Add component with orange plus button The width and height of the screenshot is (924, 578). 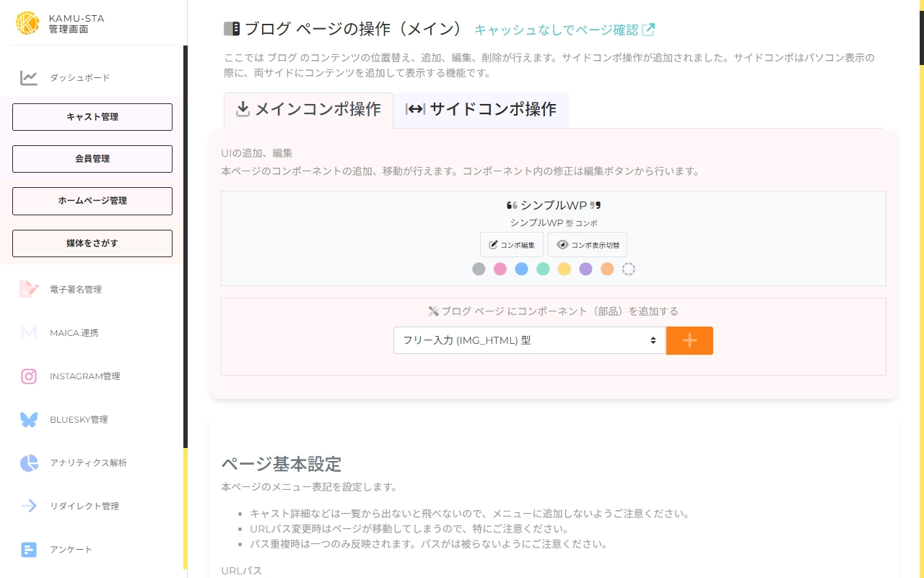point(689,340)
